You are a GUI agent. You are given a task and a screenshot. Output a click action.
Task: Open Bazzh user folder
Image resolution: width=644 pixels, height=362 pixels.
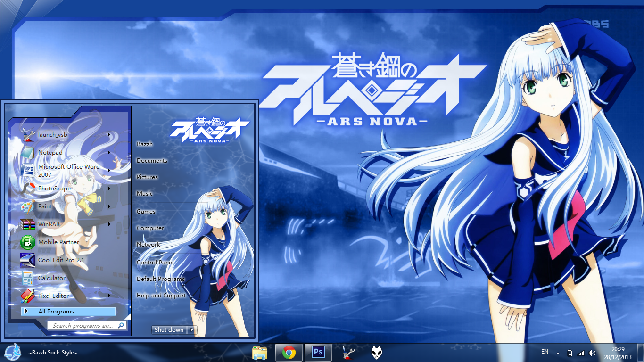tap(145, 144)
